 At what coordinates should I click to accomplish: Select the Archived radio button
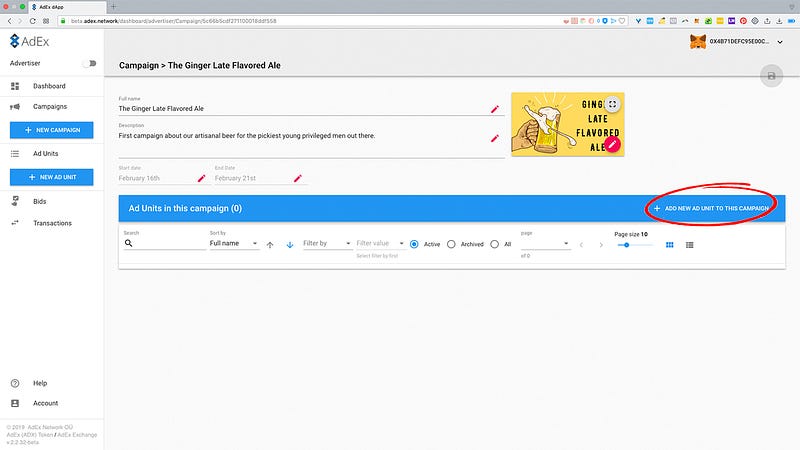(x=451, y=244)
